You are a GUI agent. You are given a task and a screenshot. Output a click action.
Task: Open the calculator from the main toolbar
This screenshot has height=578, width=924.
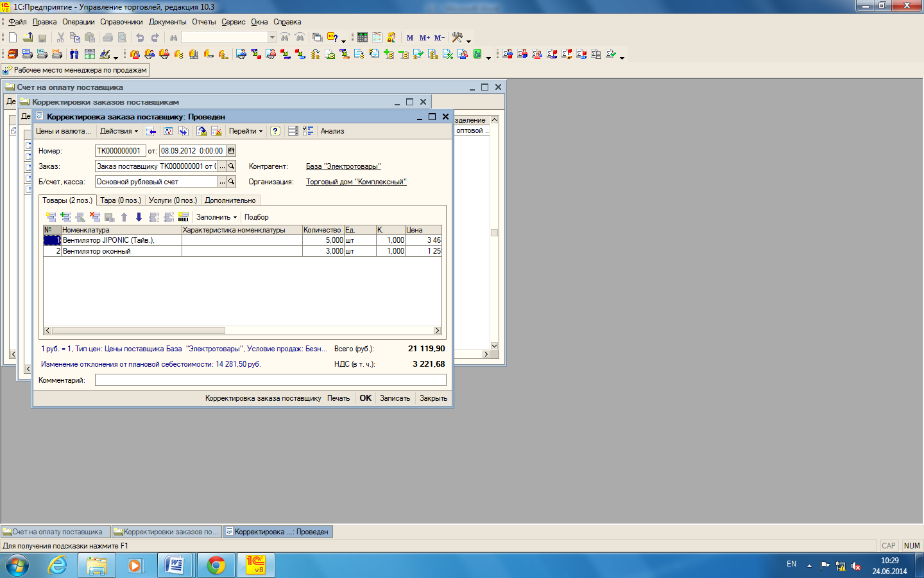point(363,38)
